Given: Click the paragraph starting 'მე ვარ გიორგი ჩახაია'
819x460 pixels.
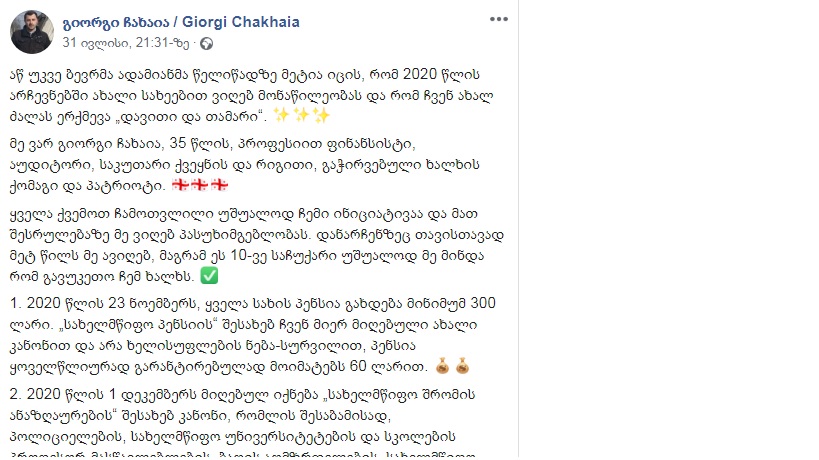Looking at the screenshot, I should [x=244, y=164].
